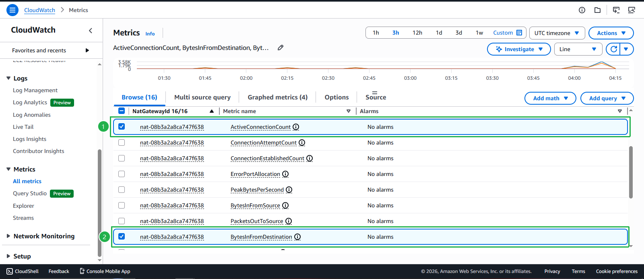Check the ConnectionAttemptCount row checkbox
644x279 pixels.
pyautogui.click(x=122, y=143)
